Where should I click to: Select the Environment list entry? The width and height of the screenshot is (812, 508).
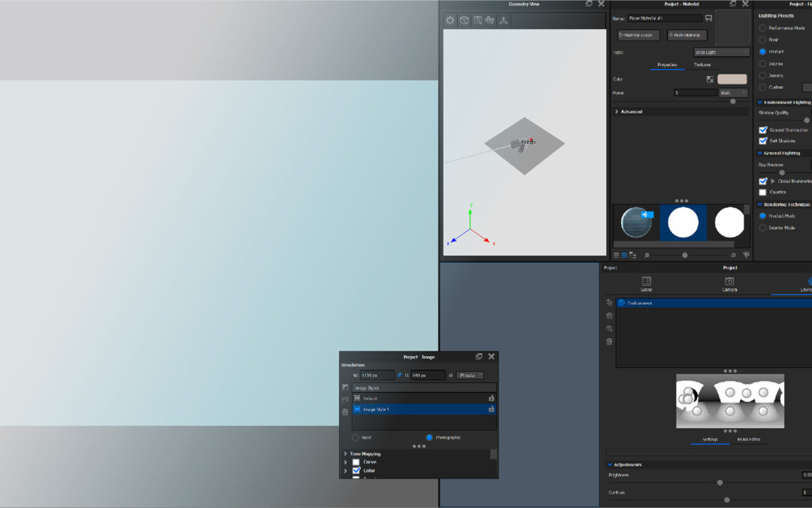click(714, 303)
